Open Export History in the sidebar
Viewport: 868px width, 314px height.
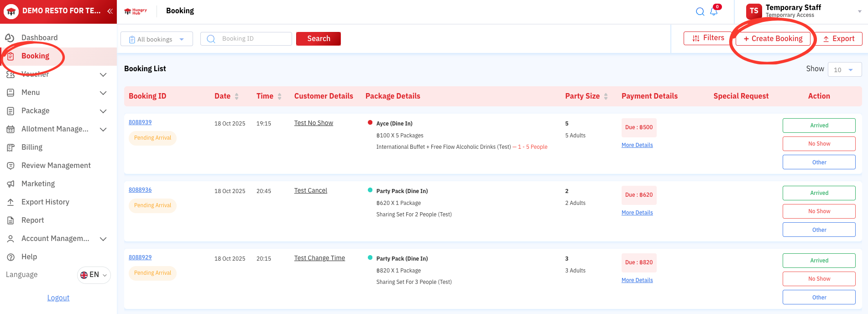[x=45, y=202]
